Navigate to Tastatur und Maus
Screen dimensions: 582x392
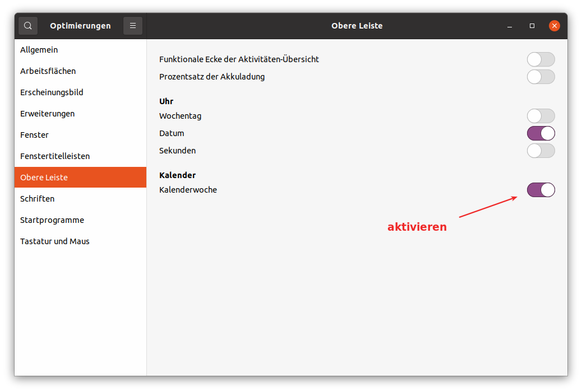click(55, 241)
